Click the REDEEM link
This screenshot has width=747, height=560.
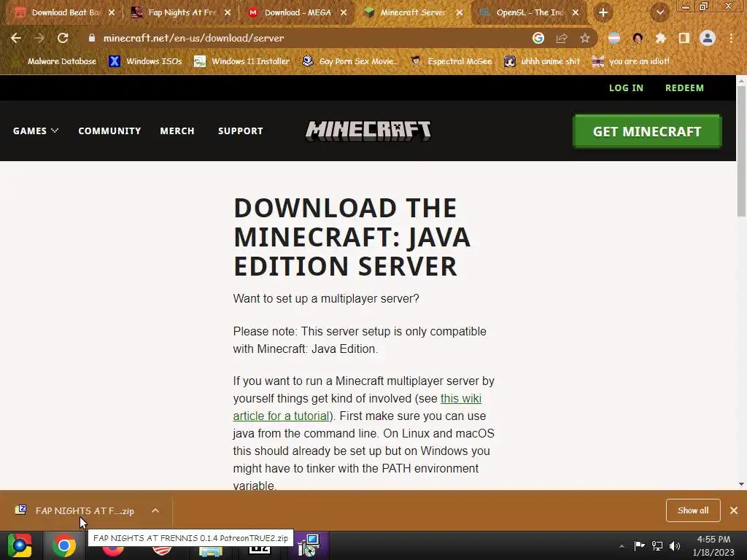pos(684,87)
